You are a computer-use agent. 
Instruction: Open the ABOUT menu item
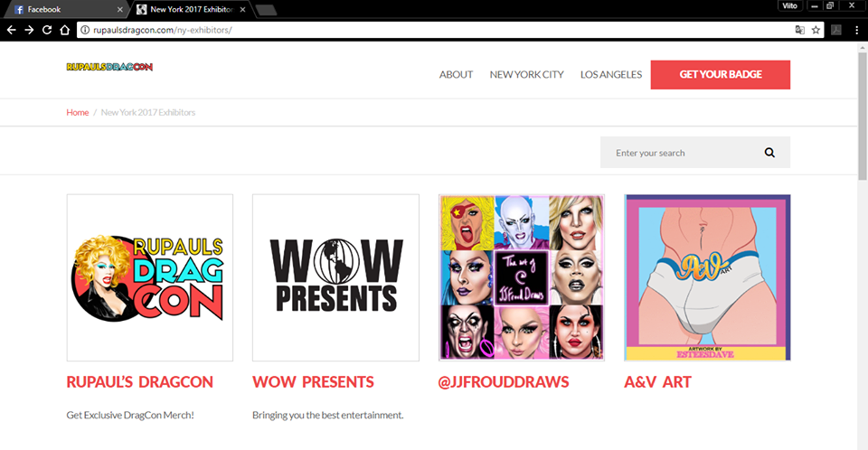(x=456, y=75)
